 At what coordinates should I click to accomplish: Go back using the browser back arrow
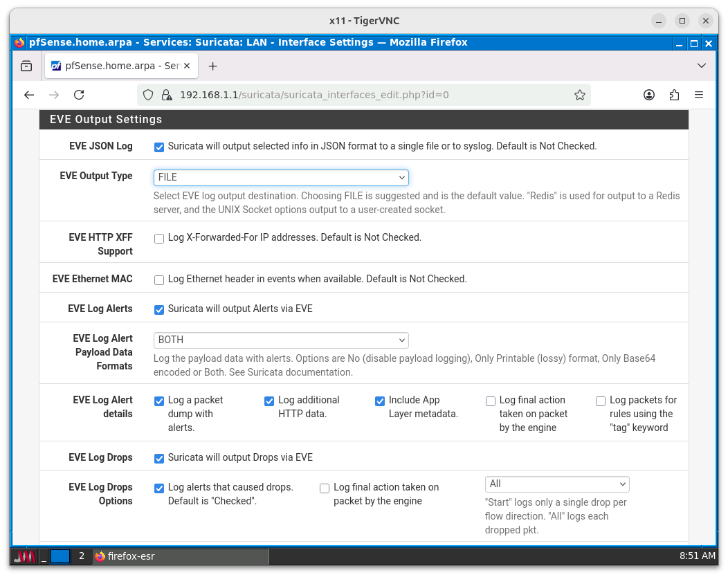pyautogui.click(x=29, y=95)
